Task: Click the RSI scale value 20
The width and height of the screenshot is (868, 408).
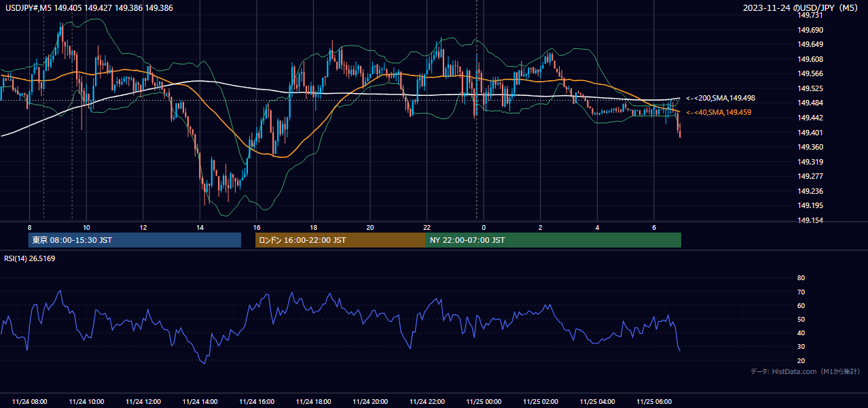Action: (801, 360)
